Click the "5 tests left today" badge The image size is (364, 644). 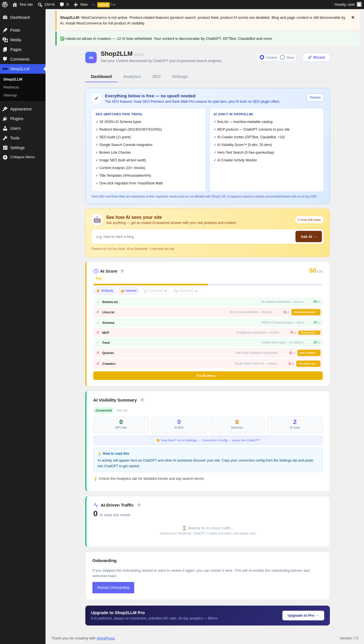[309, 220]
